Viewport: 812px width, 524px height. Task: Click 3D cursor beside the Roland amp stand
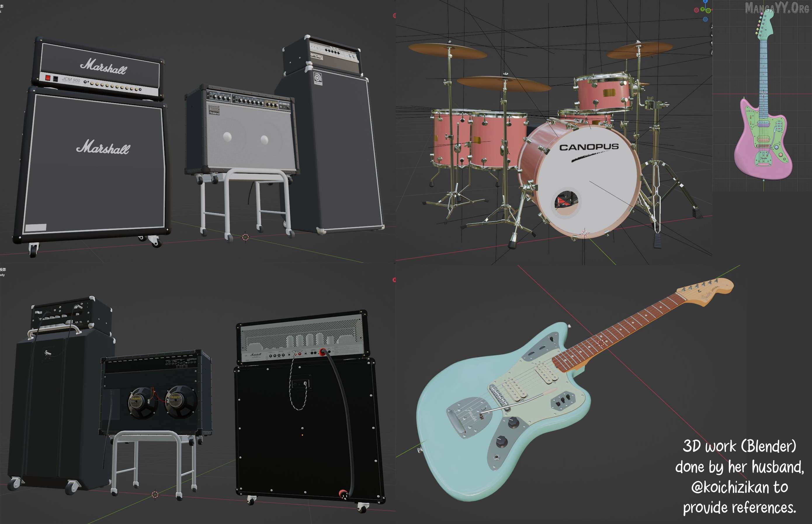pyautogui.click(x=245, y=237)
